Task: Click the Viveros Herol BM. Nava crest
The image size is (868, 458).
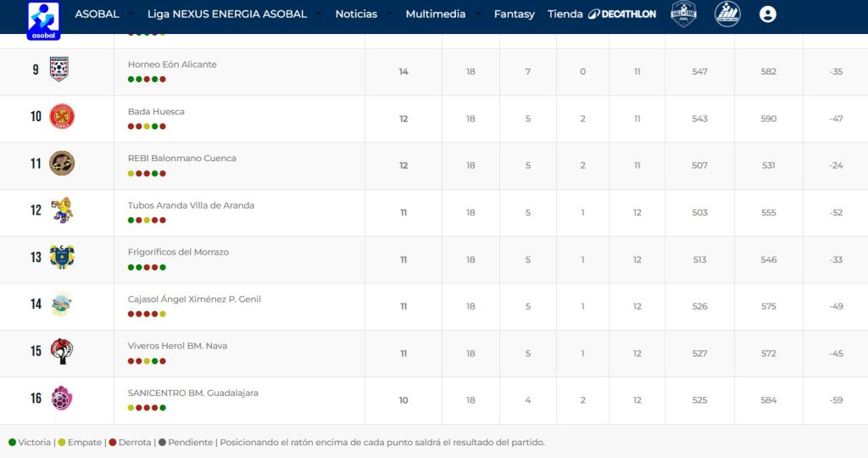Action: pyautogui.click(x=62, y=351)
